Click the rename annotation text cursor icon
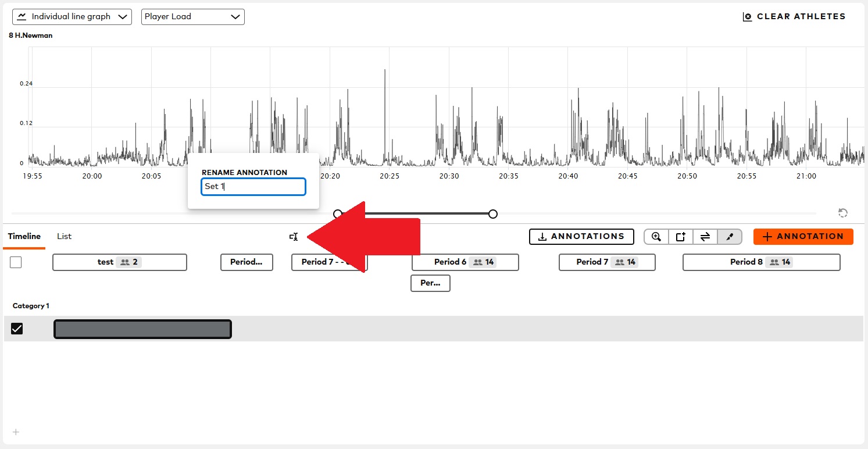 [x=294, y=237]
